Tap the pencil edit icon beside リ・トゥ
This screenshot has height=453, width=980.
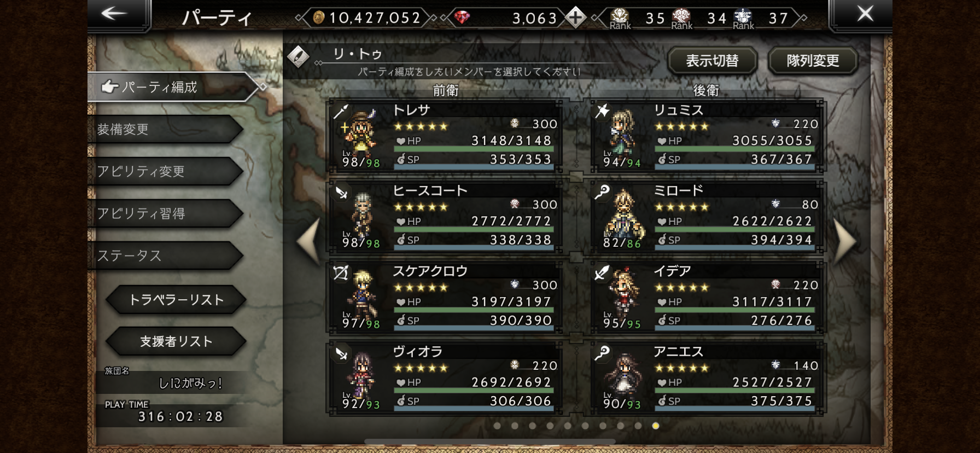pos(298,56)
